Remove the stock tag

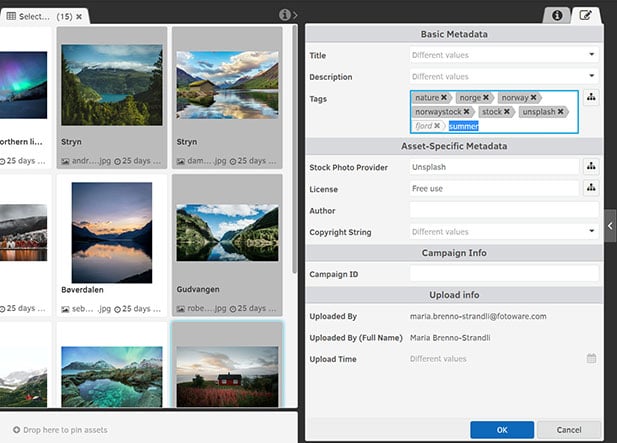coord(507,112)
